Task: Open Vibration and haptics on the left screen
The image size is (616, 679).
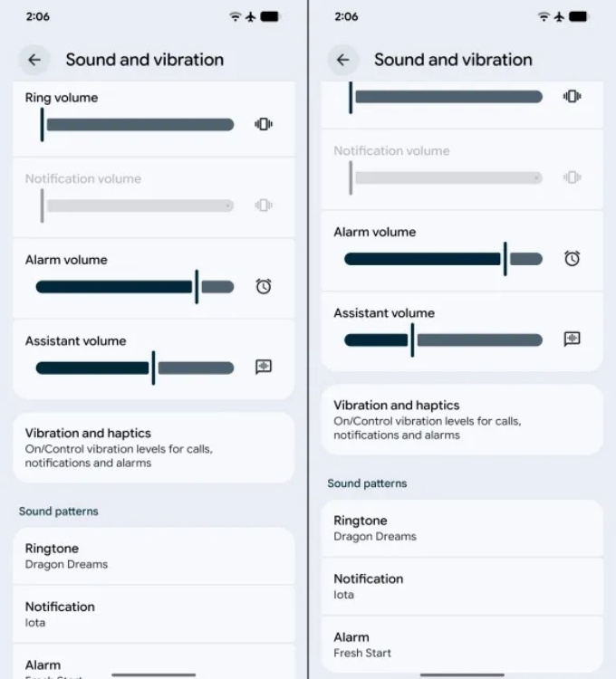Action: pyautogui.click(x=153, y=447)
